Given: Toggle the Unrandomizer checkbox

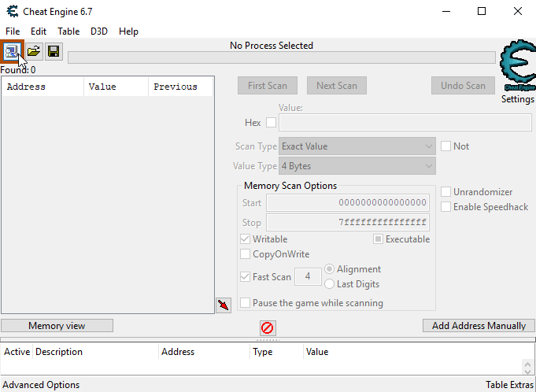Looking at the screenshot, I should tap(445, 192).
